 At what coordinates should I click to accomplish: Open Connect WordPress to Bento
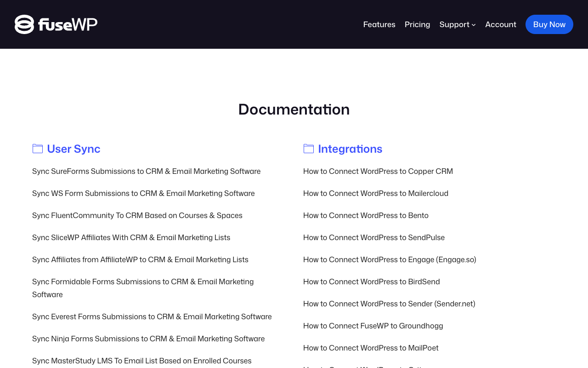pyautogui.click(x=366, y=216)
